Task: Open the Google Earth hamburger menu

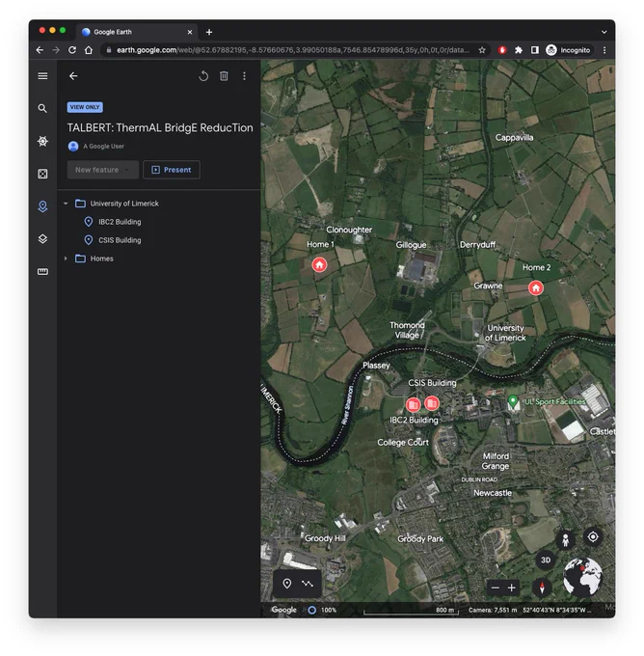Action: point(42,75)
